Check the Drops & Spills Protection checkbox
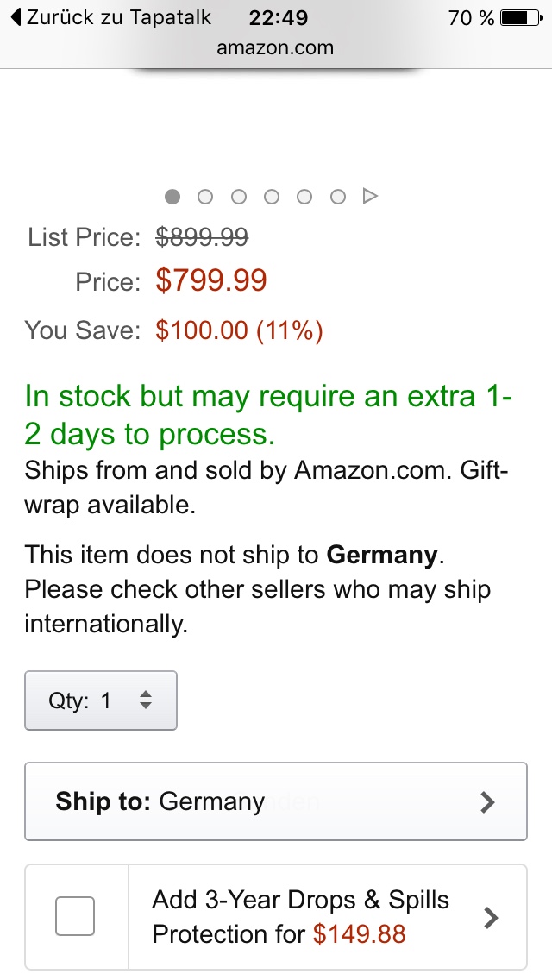The width and height of the screenshot is (552, 980). pos(75,916)
